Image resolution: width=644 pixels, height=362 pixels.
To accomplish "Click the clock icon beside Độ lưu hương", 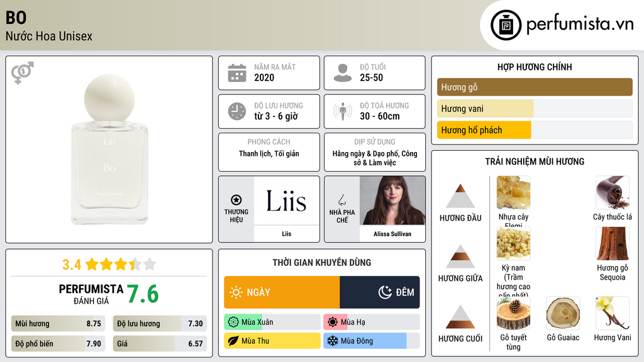I will tap(237, 111).
